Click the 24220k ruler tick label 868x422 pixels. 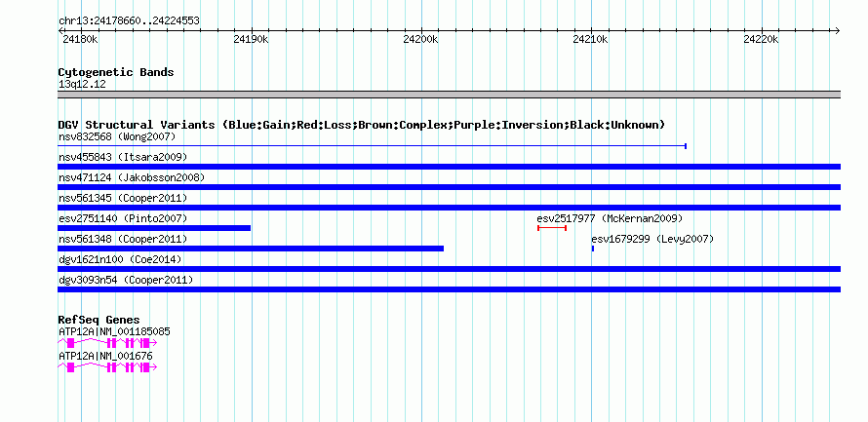click(x=761, y=39)
